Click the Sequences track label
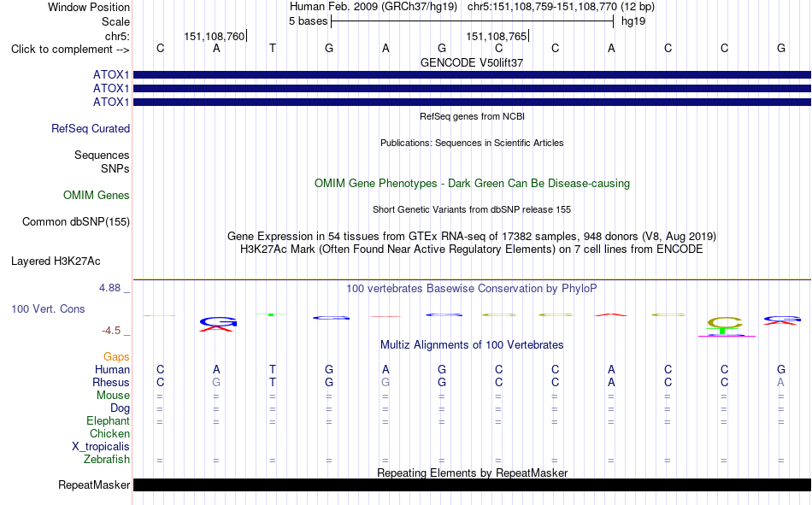812x505 pixels. pyautogui.click(x=102, y=155)
